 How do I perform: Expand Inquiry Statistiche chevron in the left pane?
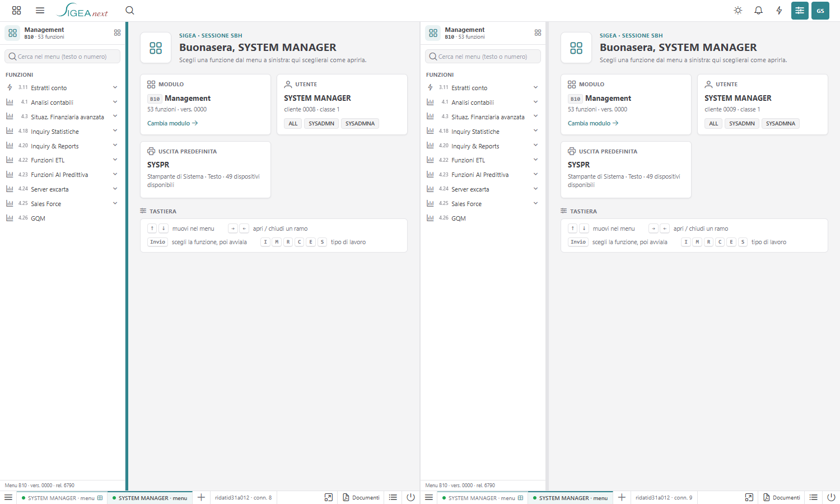tap(115, 131)
